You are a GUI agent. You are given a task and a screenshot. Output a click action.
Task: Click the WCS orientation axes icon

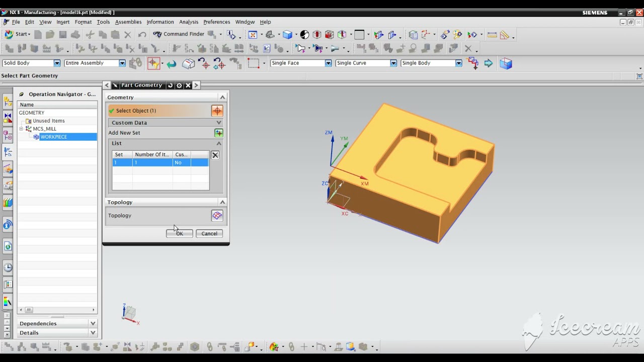click(427, 35)
